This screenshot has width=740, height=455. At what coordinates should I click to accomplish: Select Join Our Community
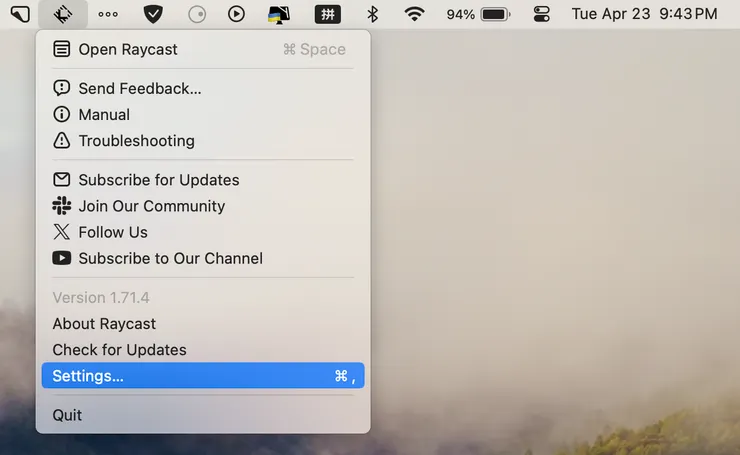point(203,206)
